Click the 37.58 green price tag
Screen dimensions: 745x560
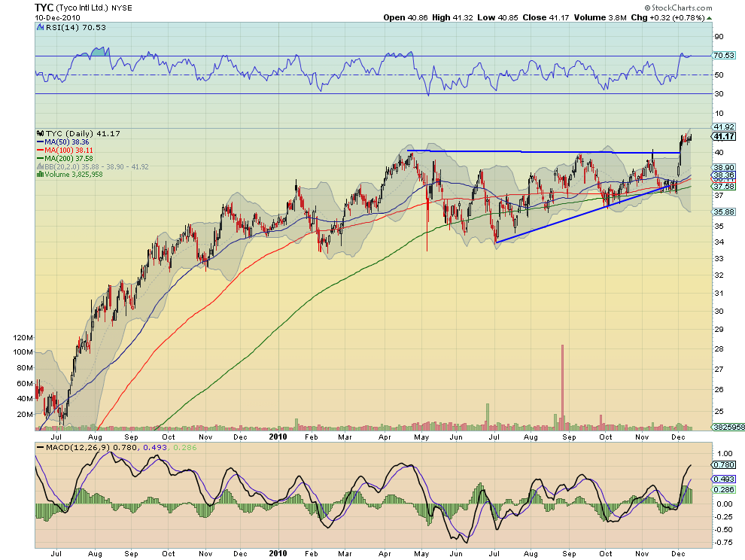point(724,187)
